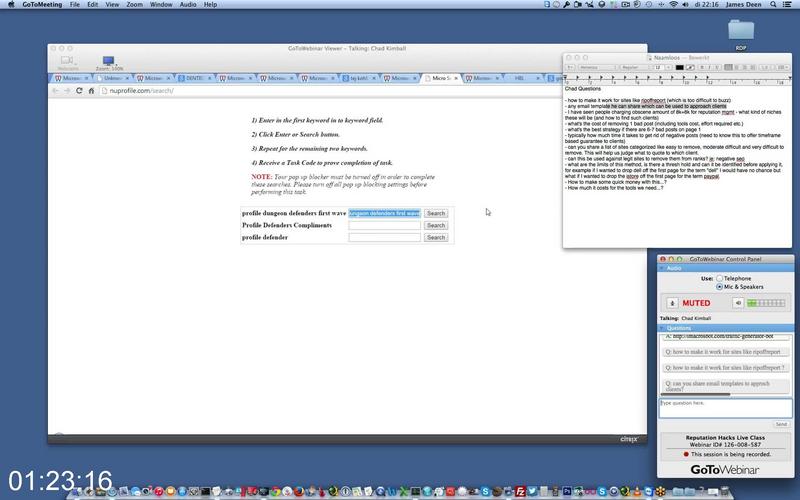Open the paragraph styles dropdown in text editor

pos(570,67)
